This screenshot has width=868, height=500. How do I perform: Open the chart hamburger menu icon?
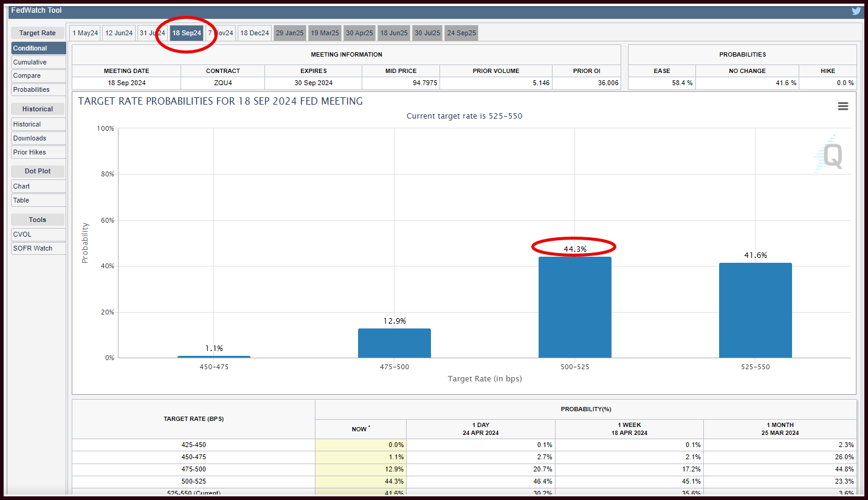coord(843,106)
